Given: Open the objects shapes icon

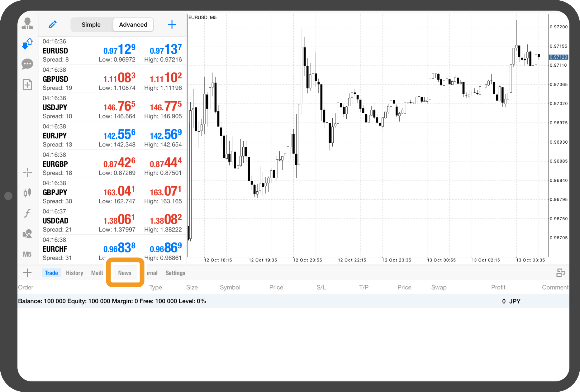Looking at the screenshot, I should click(x=27, y=234).
